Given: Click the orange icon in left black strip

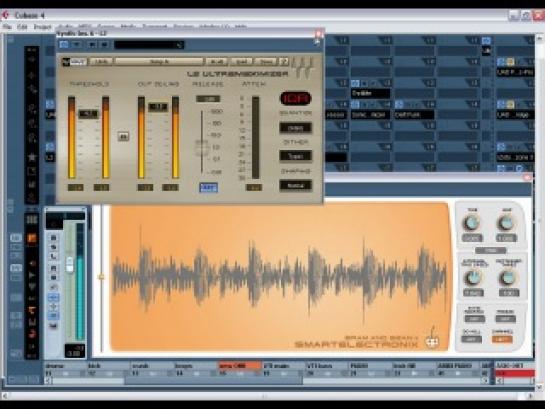Looking at the screenshot, I should coord(32,238).
